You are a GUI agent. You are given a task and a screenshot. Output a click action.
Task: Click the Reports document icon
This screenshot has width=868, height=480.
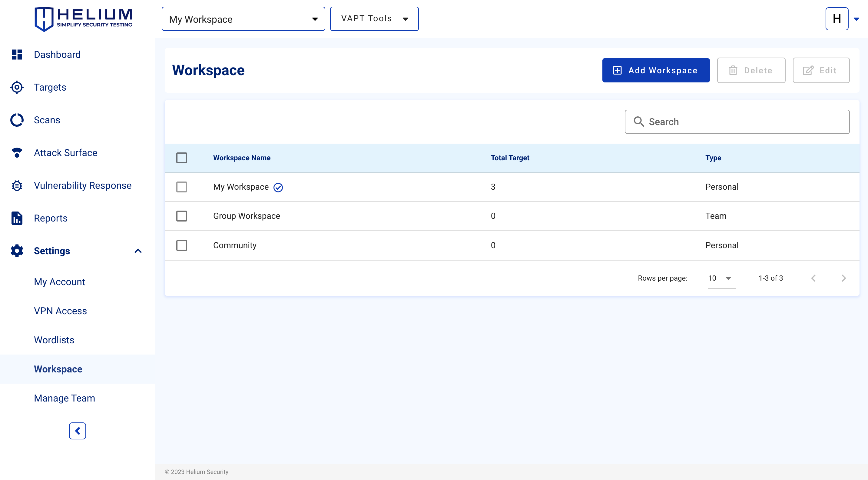pyautogui.click(x=17, y=218)
